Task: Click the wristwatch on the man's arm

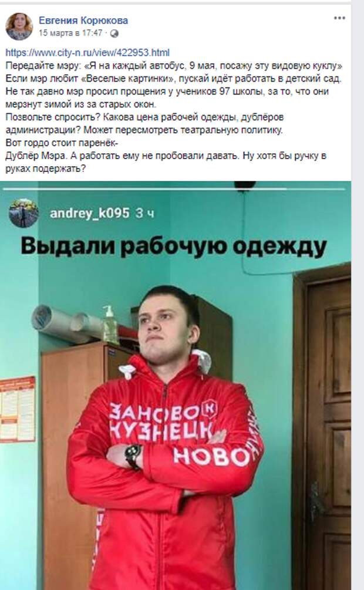Action: tap(133, 456)
